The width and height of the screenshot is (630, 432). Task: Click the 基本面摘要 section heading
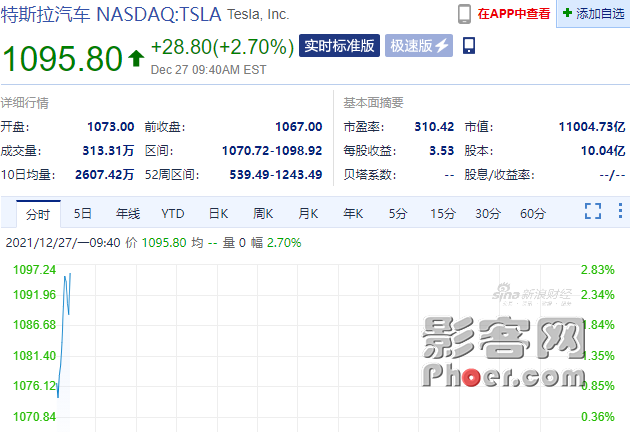[373, 103]
